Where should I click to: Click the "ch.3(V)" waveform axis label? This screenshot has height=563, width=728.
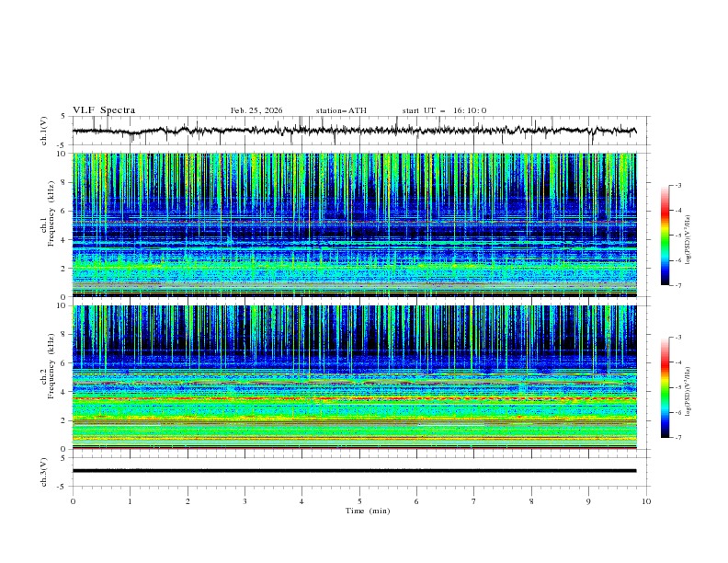[x=43, y=472]
